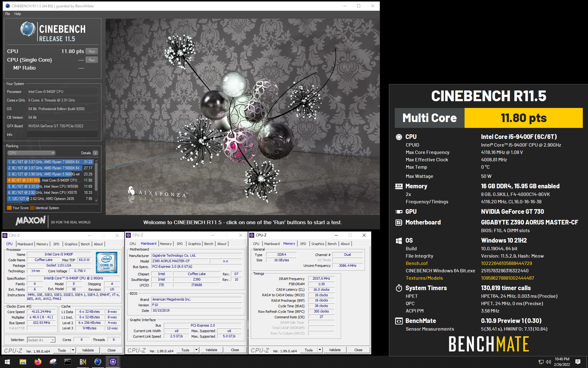Click the 11.80 pts Multi Core score banner
The height and width of the screenshot is (368, 588).
pos(523,118)
